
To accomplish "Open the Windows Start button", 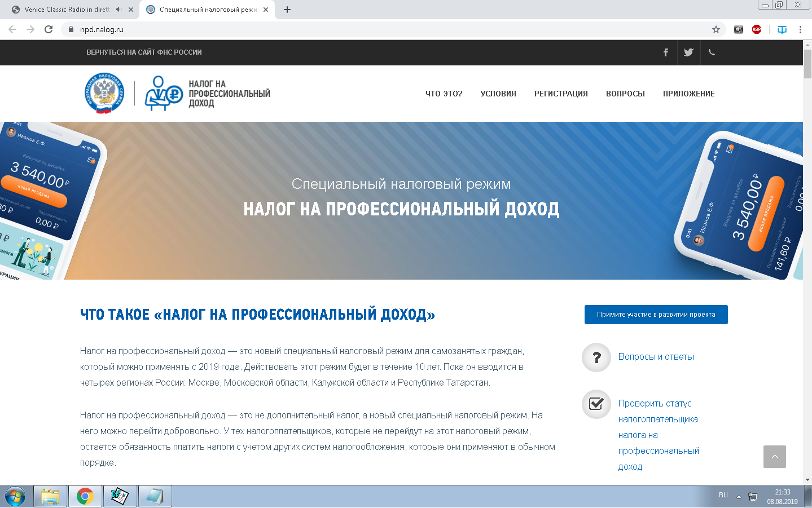I will (15, 497).
